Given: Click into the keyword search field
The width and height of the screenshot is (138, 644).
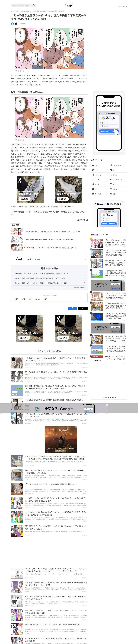Looking at the screenshot, I should coord(22,5).
